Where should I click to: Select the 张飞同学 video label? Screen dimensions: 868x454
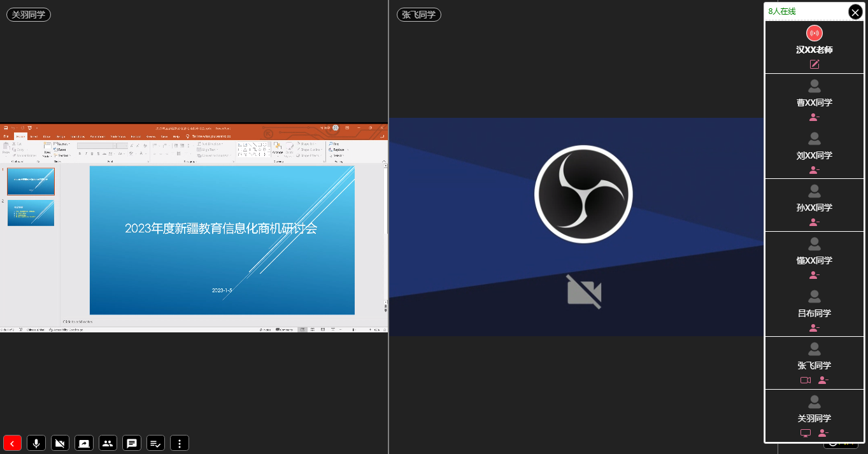[x=418, y=15]
